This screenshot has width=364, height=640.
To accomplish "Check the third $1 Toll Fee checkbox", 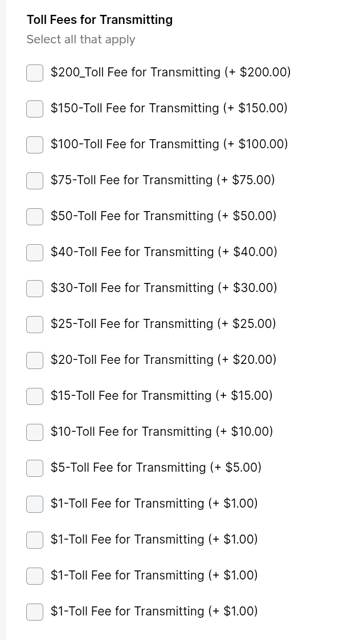I will [x=34, y=576].
